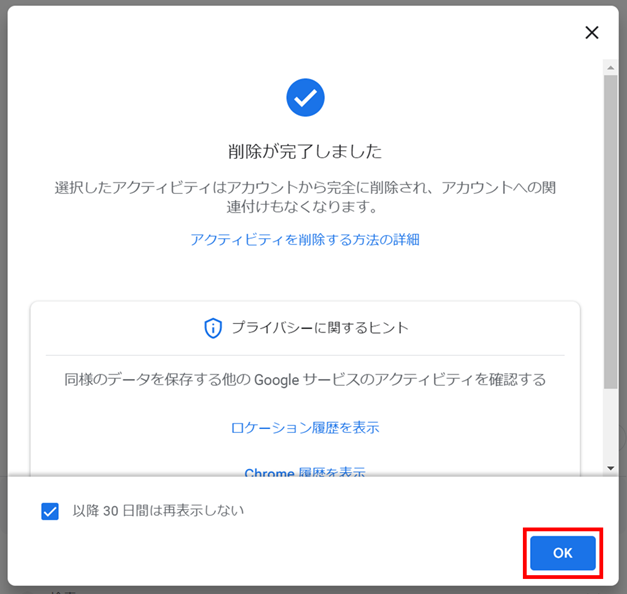
Task: Open アクティビティを削除する方法の詳細 link
Action: (305, 239)
